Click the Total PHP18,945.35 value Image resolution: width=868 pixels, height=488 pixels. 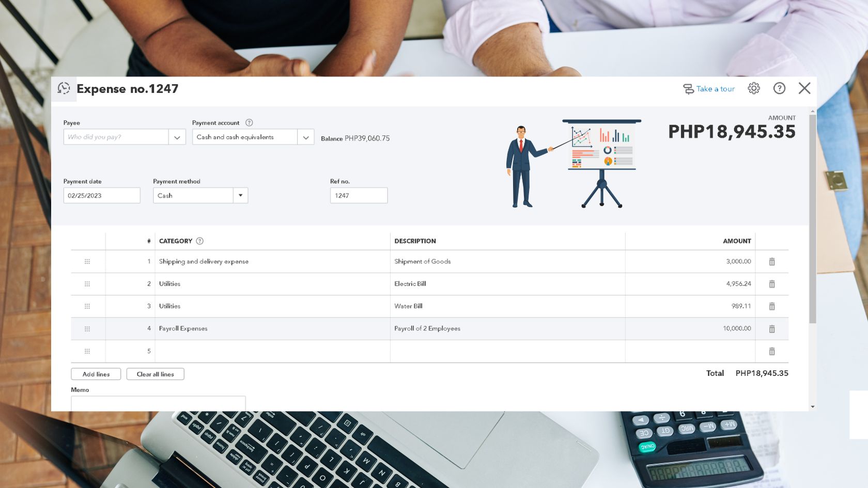pos(762,373)
